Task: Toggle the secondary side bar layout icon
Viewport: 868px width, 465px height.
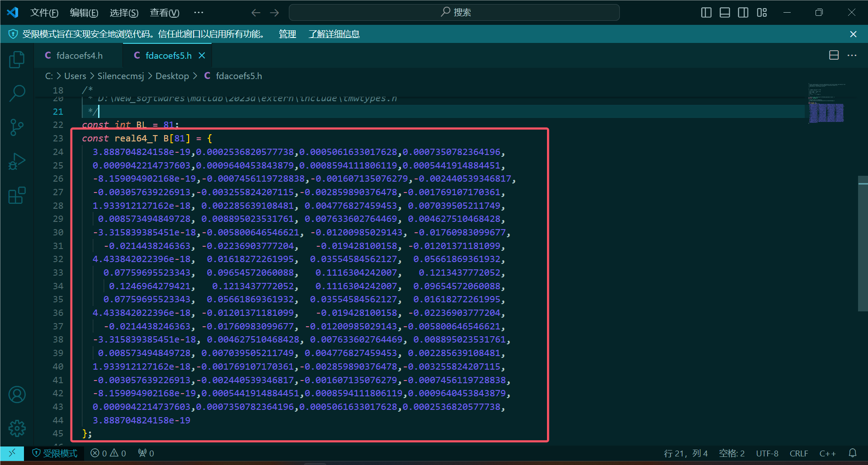Action: point(743,13)
